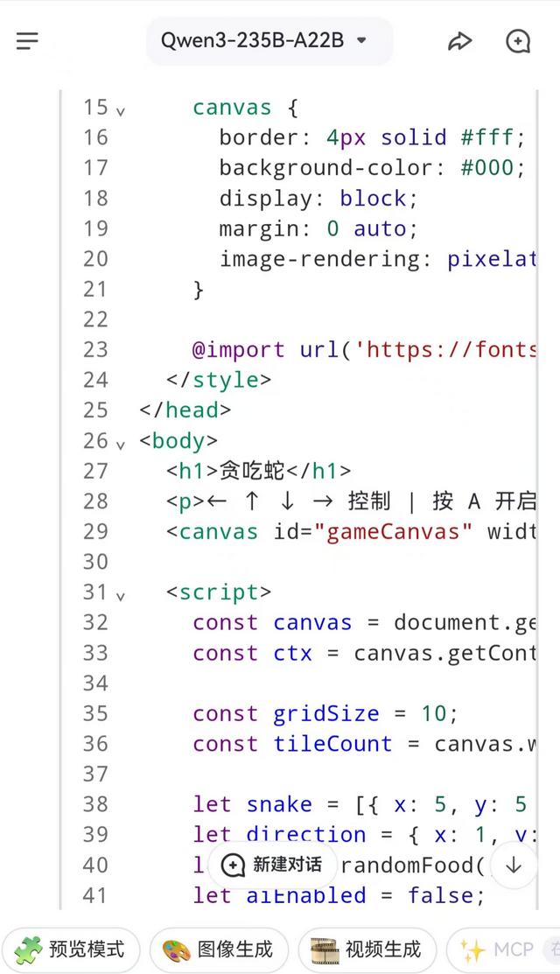Screen dimensions: 560x974
Task: Select 视频生成 mode chip
Action: point(367,949)
